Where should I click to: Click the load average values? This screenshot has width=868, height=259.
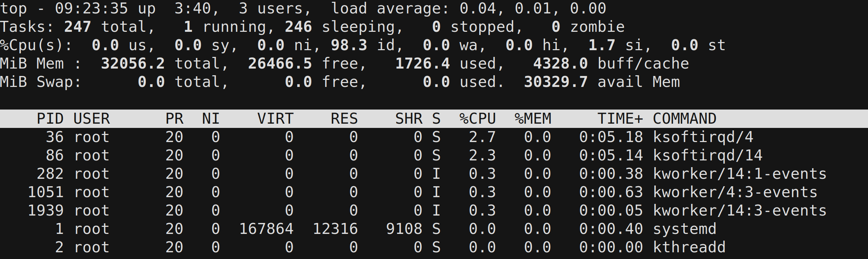533,8
